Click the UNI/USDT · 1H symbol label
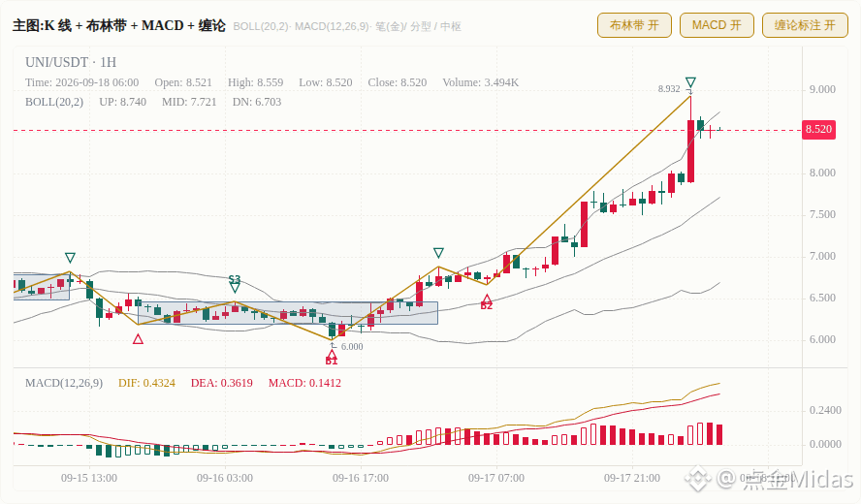Viewport: 861px width, 504px height. tap(71, 62)
